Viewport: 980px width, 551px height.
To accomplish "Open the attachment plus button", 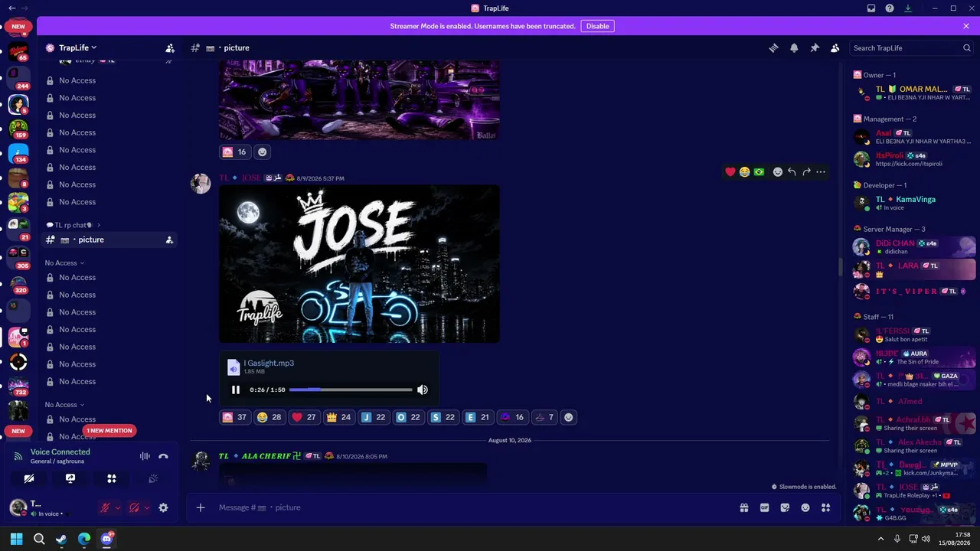I will [x=201, y=507].
